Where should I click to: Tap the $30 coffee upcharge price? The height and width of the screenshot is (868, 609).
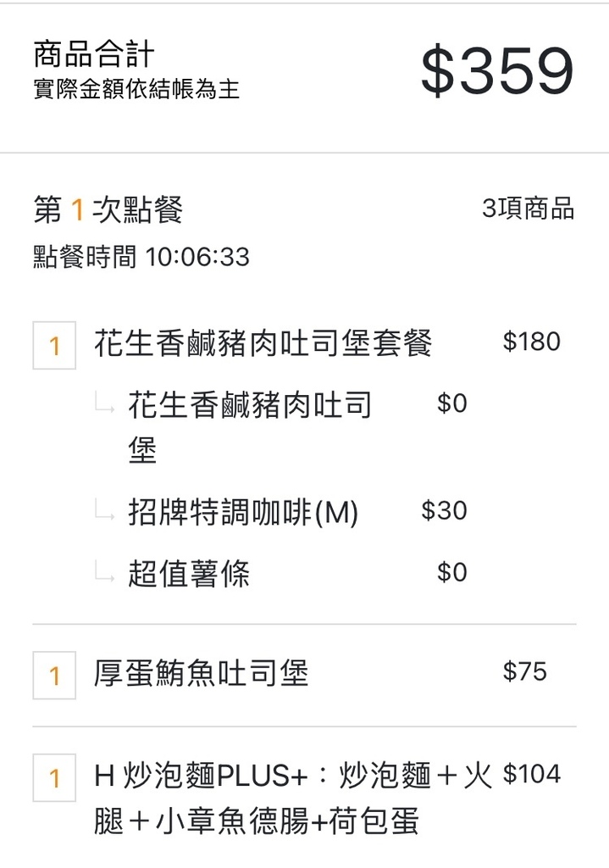click(444, 510)
